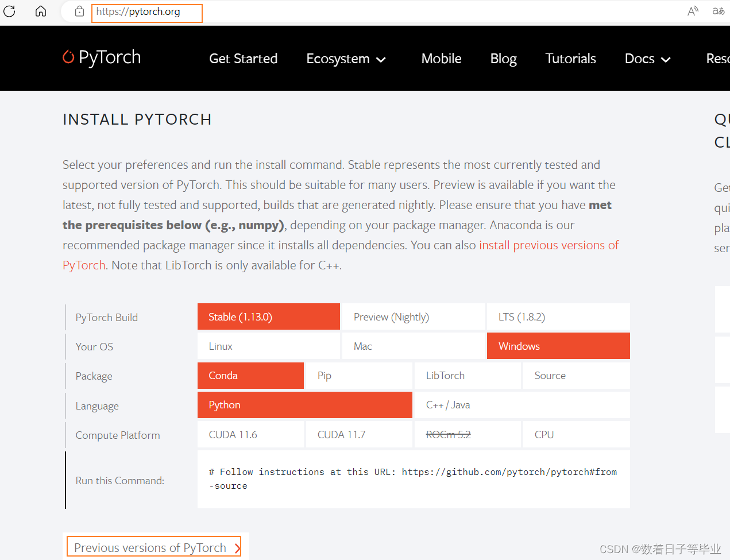Click the PyTorch Build row label
The height and width of the screenshot is (560, 730).
click(x=107, y=318)
